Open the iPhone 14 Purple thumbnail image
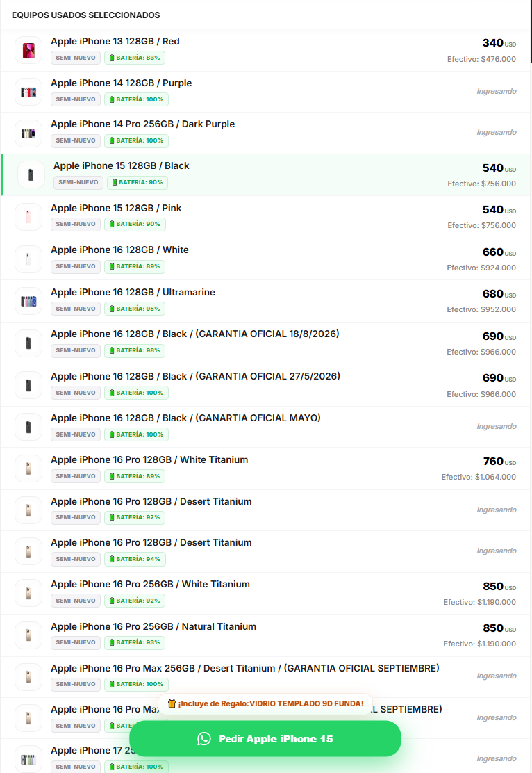 point(28,92)
